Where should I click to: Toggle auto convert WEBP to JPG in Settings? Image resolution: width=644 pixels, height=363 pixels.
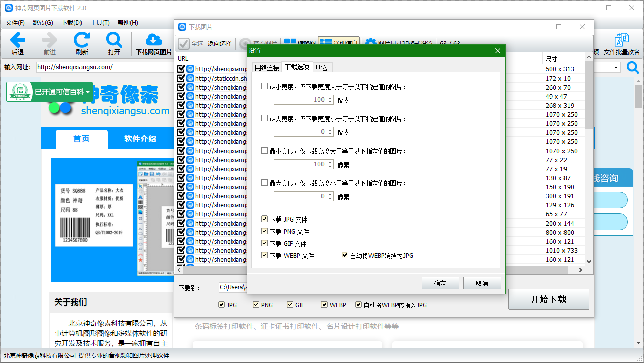(x=345, y=255)
